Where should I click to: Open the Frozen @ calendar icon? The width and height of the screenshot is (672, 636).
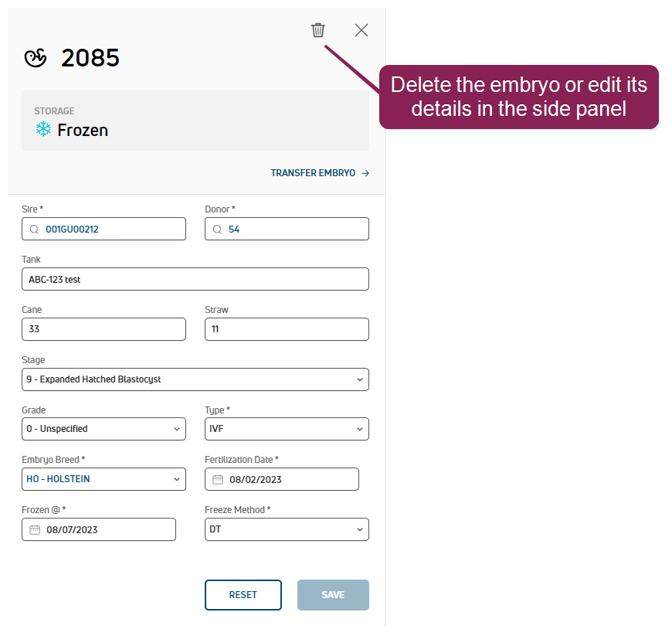coord(35,529)
